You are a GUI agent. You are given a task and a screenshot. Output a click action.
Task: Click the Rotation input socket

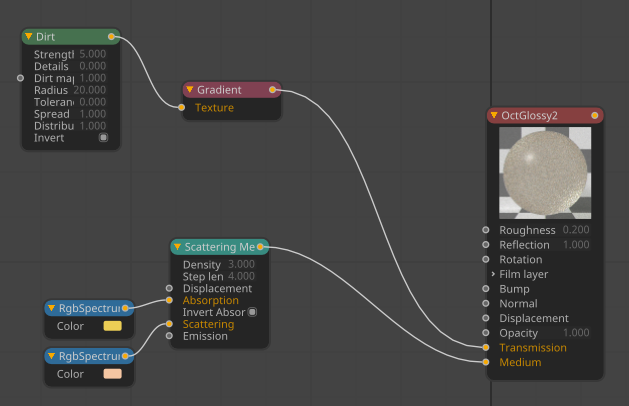[486, 260]
